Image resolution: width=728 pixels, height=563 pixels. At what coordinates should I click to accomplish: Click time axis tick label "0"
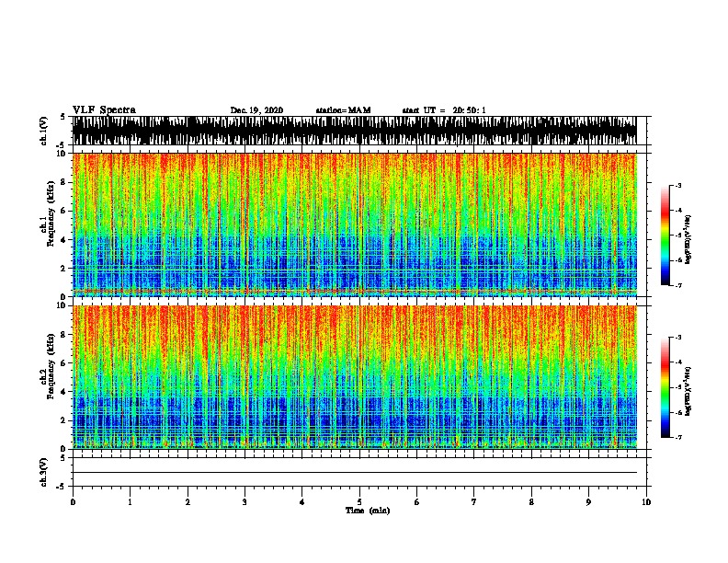tap(73, 502)
